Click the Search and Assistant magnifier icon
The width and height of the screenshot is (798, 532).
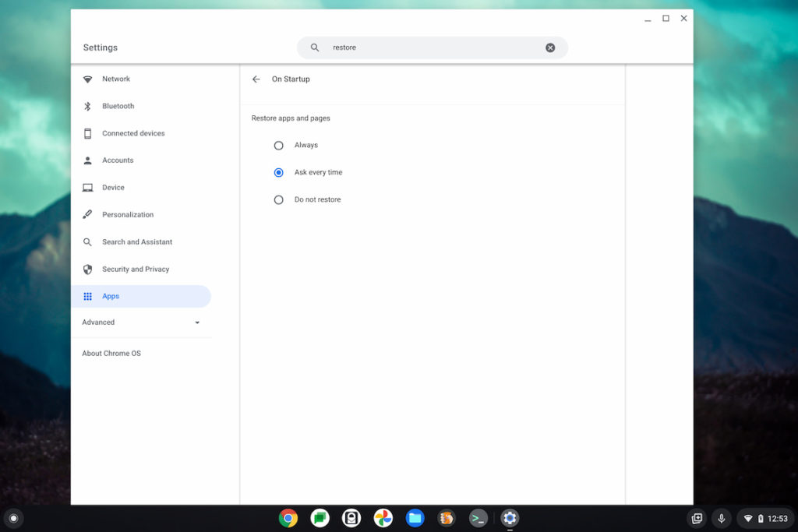[87, 242]
